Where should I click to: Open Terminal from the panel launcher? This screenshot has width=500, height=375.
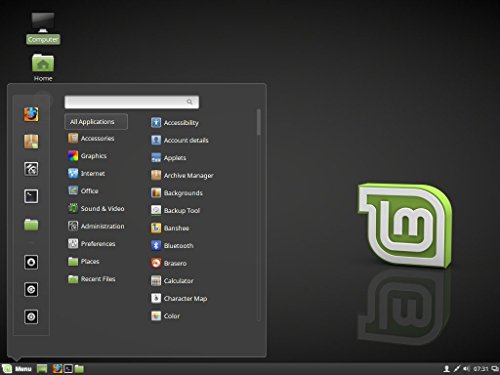pyautogui.click(x=68, y=369)
